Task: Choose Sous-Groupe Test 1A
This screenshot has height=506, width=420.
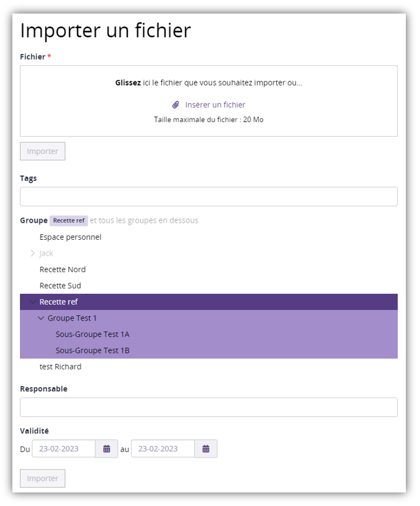Action: [92, 335]
